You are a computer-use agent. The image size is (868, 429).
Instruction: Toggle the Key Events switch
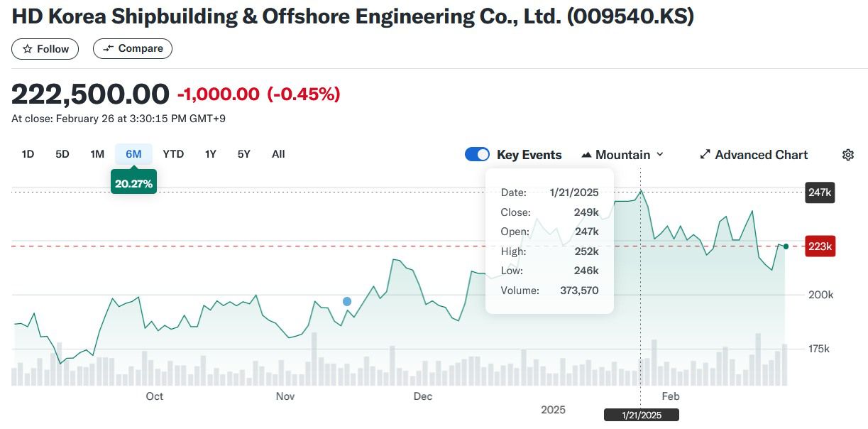(477, 155)
